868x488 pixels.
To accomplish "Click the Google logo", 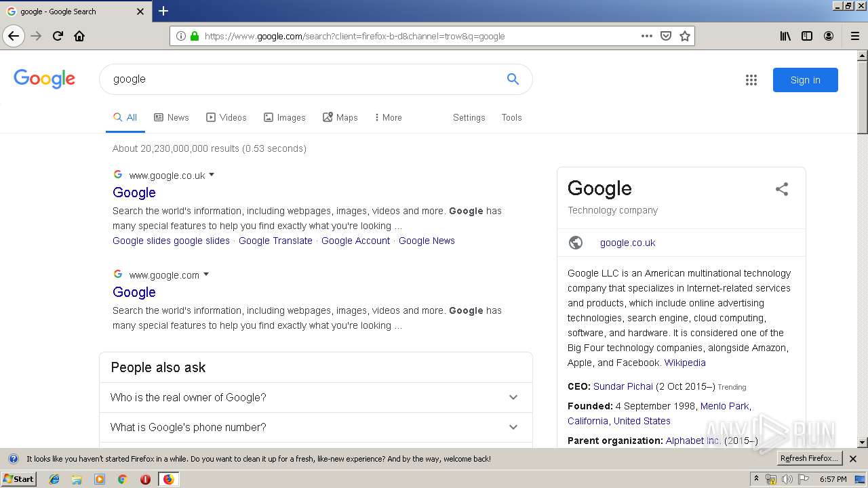I will pos(44,79).
